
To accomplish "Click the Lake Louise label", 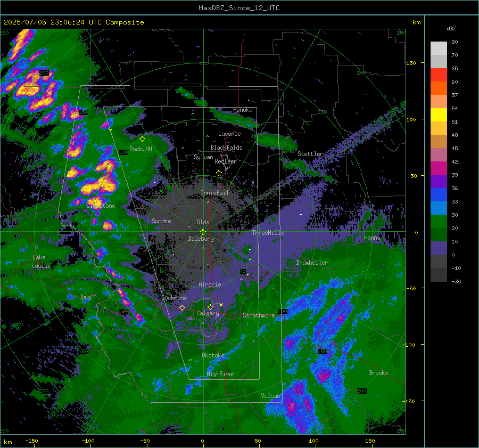I will tap(42, 262).
